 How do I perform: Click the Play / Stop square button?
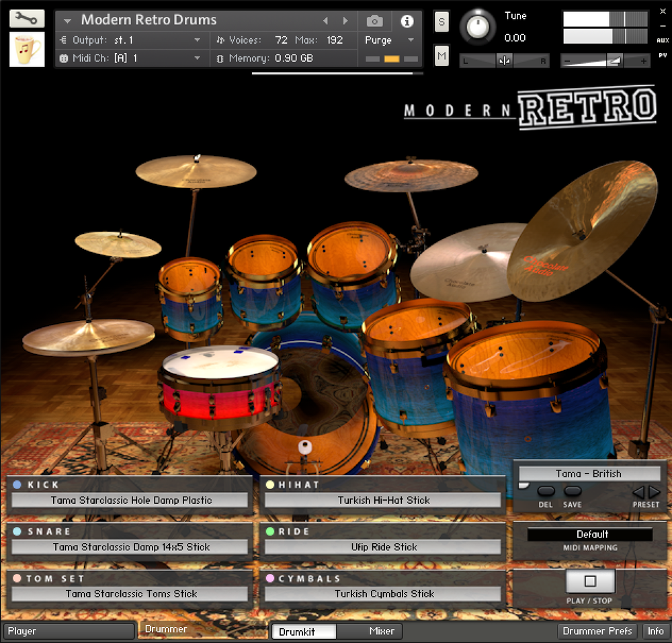[590, 581]
